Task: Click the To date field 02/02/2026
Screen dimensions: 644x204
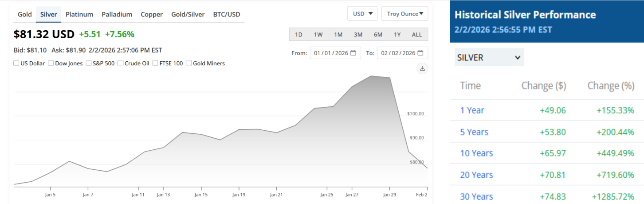Action: click(402, 53)
